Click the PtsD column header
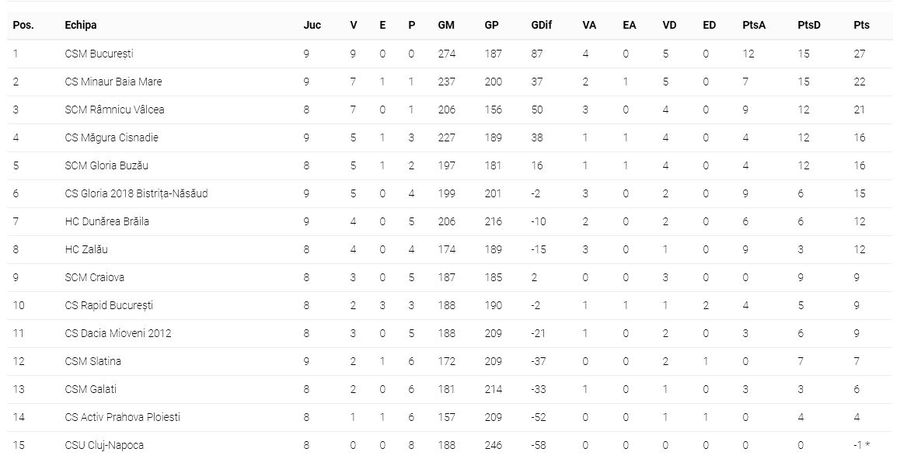Screen dimensions: 900x466 (809, 25)
